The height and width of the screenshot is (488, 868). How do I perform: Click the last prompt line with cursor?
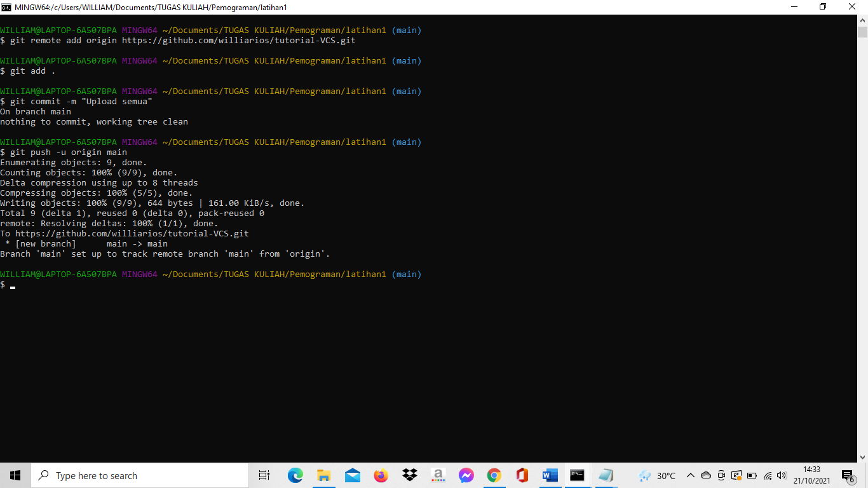tap(8, 285)
